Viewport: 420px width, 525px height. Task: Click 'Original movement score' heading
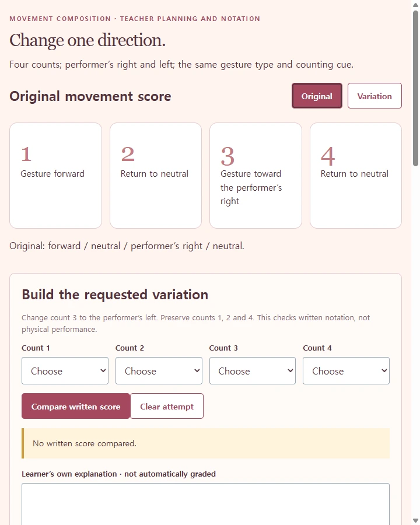tap(90, 96)
